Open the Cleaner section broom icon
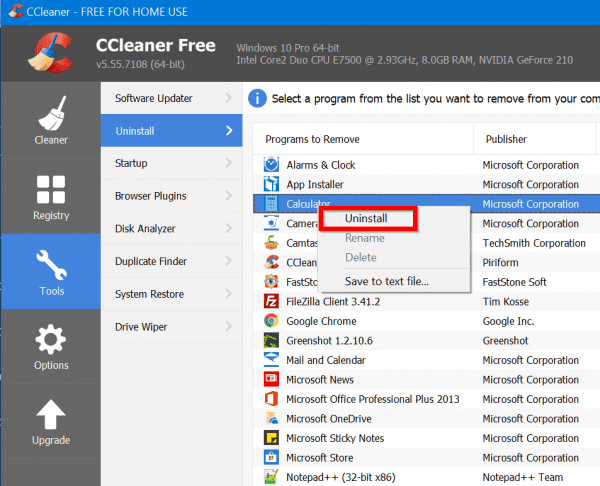 point(50,114)
